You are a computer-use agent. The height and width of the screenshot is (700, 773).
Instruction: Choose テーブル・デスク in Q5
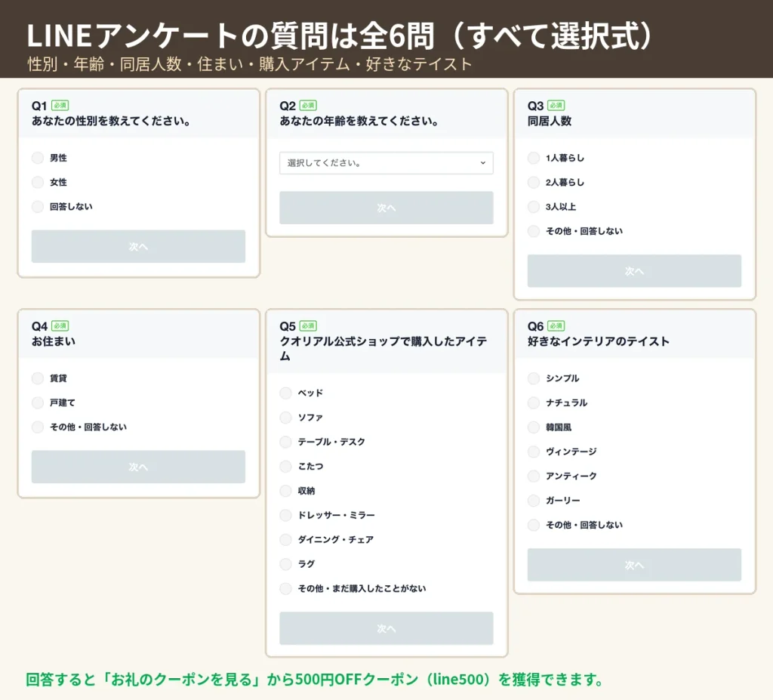(286, 442)
